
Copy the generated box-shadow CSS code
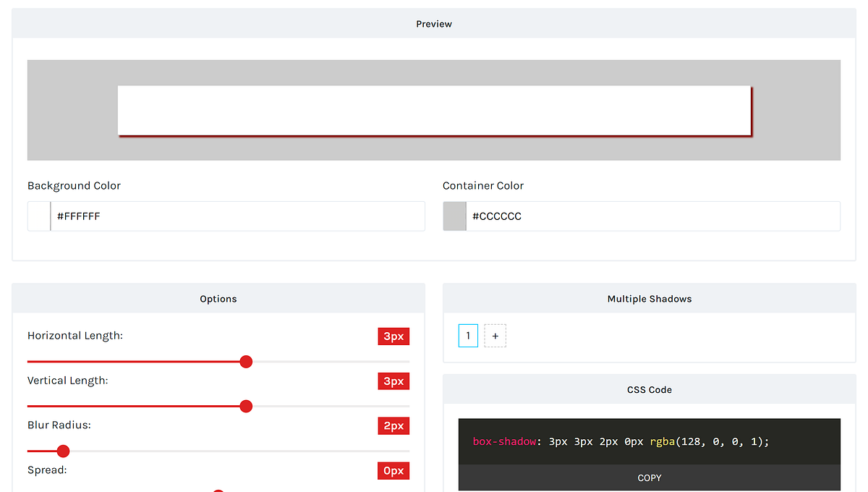pyautogui.click(x=649, y=478)
